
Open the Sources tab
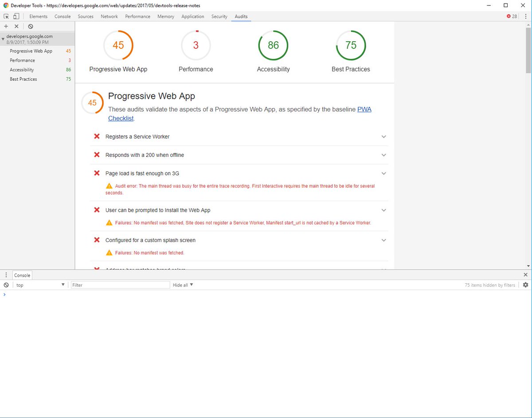[86, 16]
